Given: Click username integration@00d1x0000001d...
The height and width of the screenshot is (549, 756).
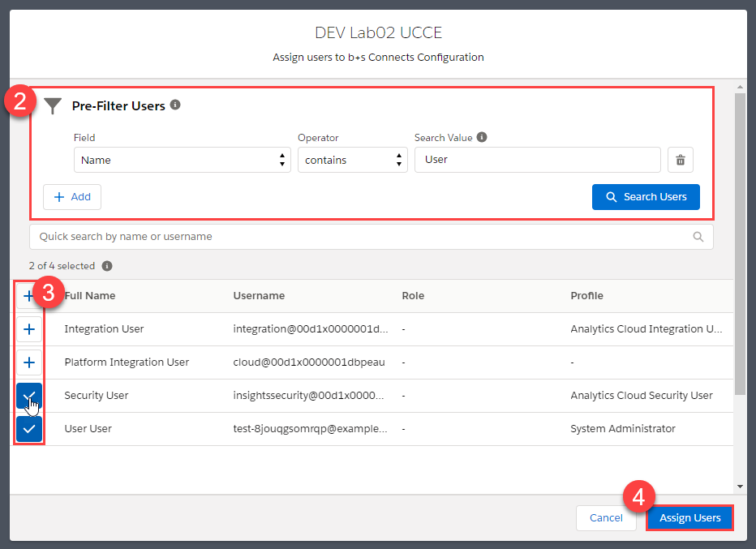Looking at the screenshot, I should 311,329.
